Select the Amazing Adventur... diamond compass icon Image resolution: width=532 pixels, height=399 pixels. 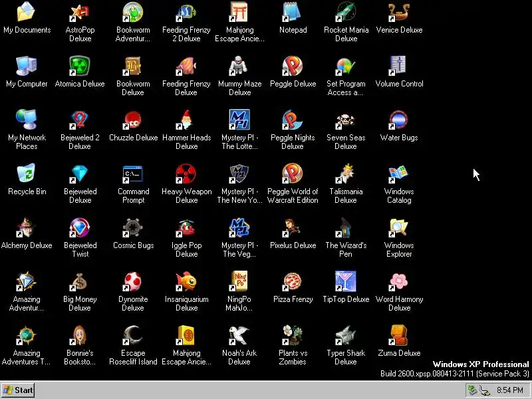click(27, 281)
